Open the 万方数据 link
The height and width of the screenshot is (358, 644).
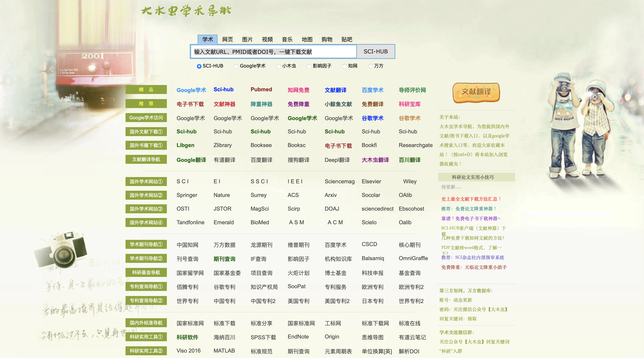tap(224, 245)
